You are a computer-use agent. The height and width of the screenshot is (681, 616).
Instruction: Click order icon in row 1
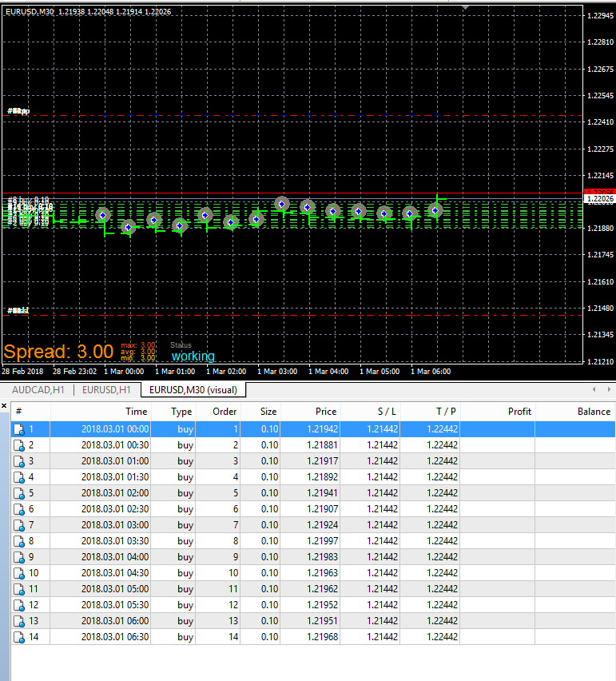(x=19, y=429)
